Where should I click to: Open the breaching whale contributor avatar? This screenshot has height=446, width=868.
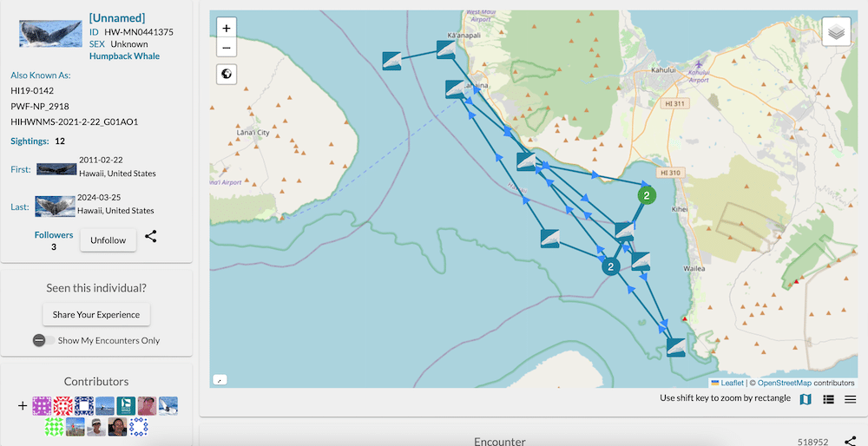(x=168, y=405)
